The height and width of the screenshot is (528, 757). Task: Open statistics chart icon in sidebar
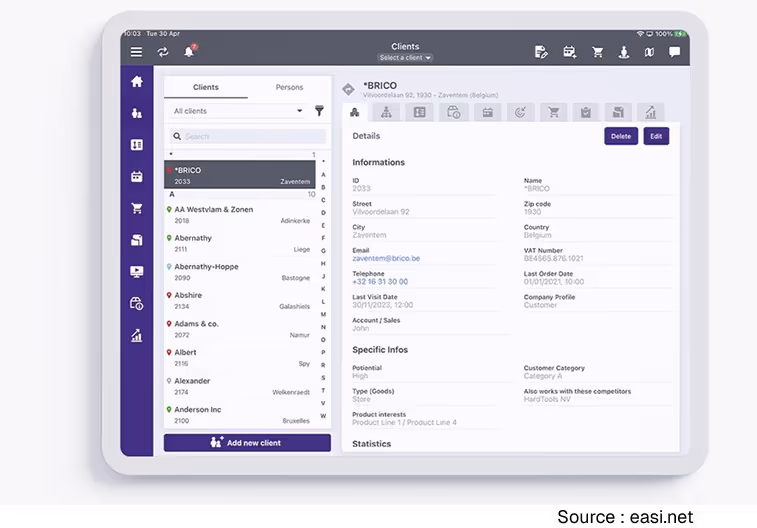click(137, 335)
